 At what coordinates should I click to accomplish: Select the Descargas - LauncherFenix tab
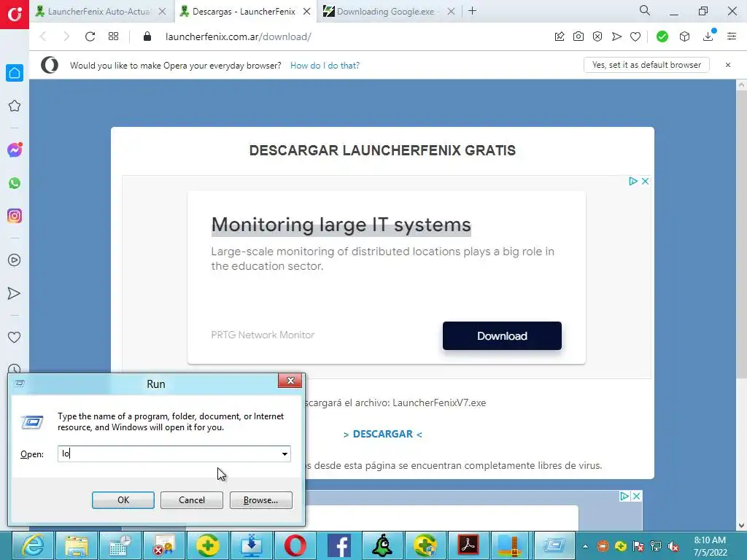point(244,12)
